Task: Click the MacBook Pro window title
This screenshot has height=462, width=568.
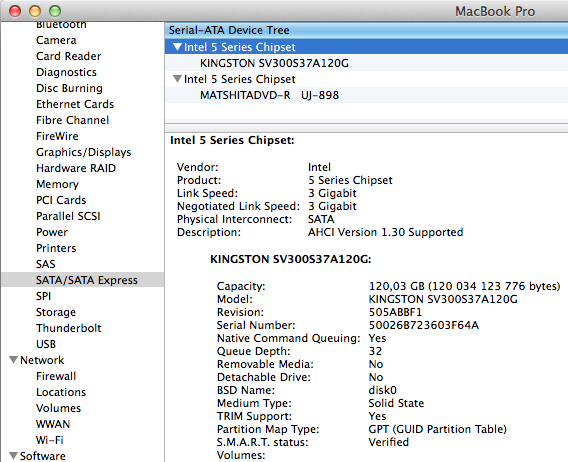Action: 495,11
